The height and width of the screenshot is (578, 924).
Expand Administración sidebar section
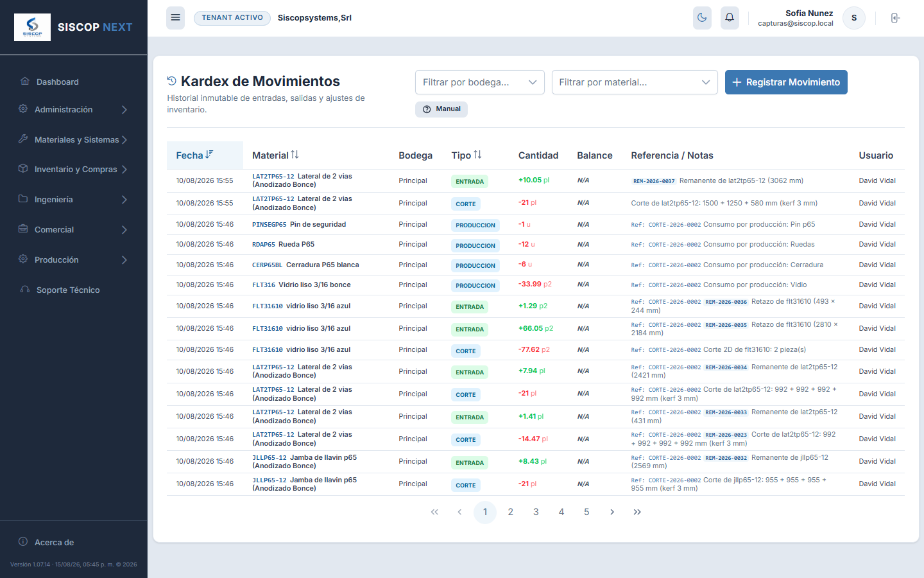point(73,110)
